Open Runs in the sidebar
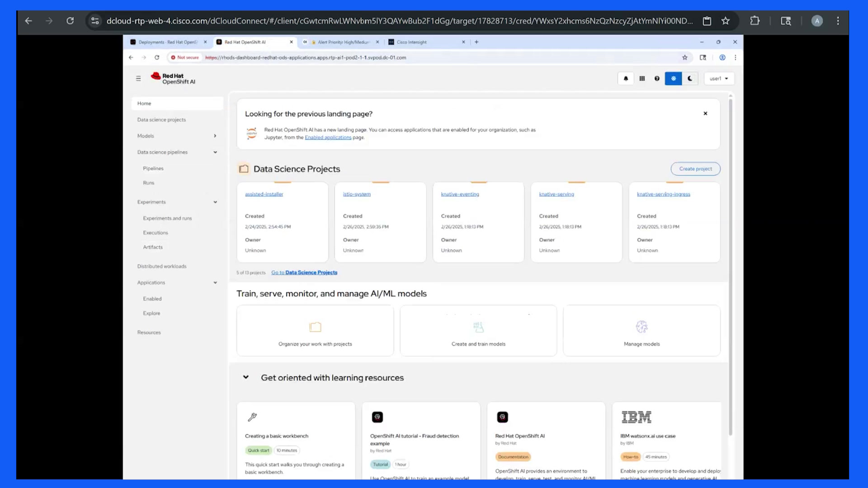Viewport: 868px width, 488px height. (149, 183)
